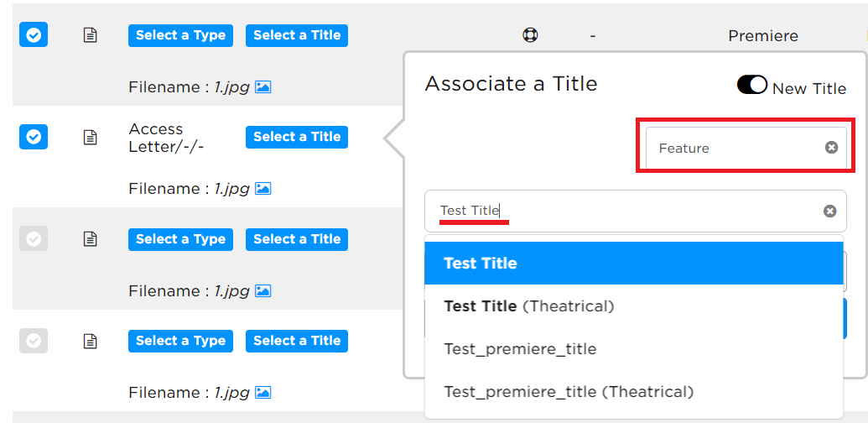Click Select a Title in fourth row
Viewport: 868px width, 423px height.
[297, 341]
